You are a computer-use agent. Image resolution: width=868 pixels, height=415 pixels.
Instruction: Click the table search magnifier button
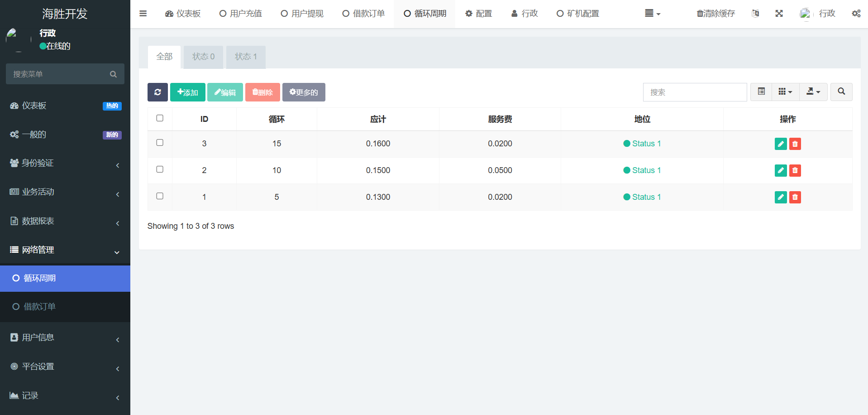(841, 92)
